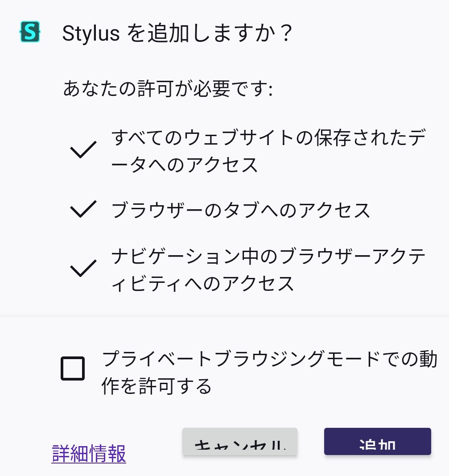This screenshot has height=476, width=449.
Task: Click the word Stylus in the title
Action: tap(91, 33)
